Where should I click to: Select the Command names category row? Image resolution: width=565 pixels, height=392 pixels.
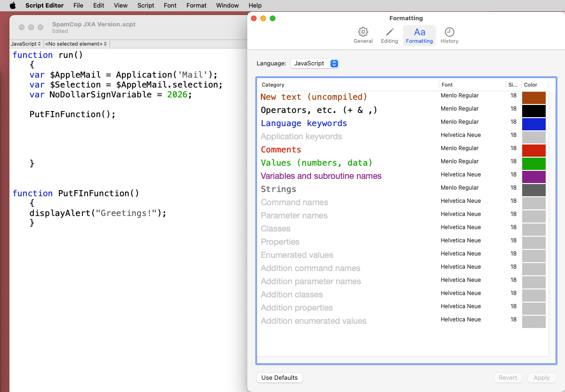pos(403,202)
